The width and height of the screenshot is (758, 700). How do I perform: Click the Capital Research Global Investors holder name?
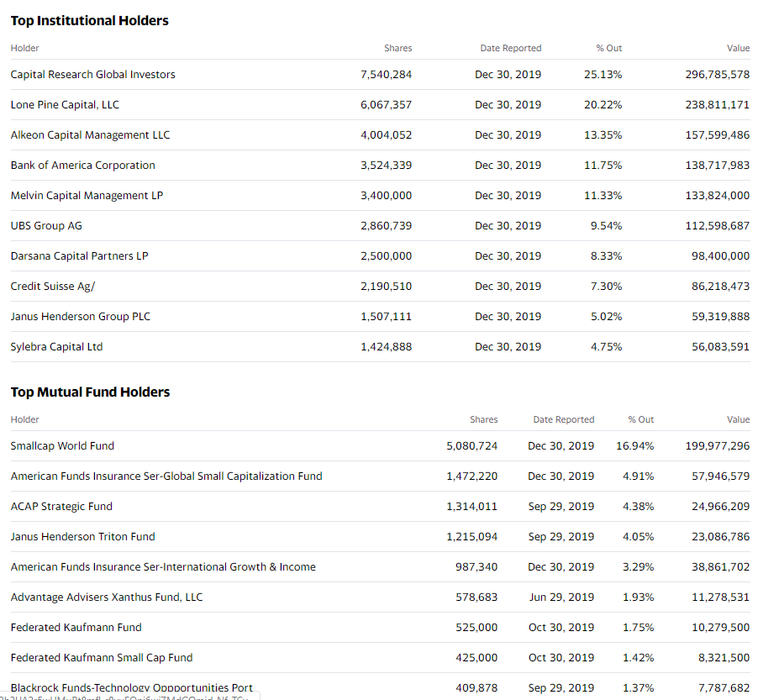92,75
